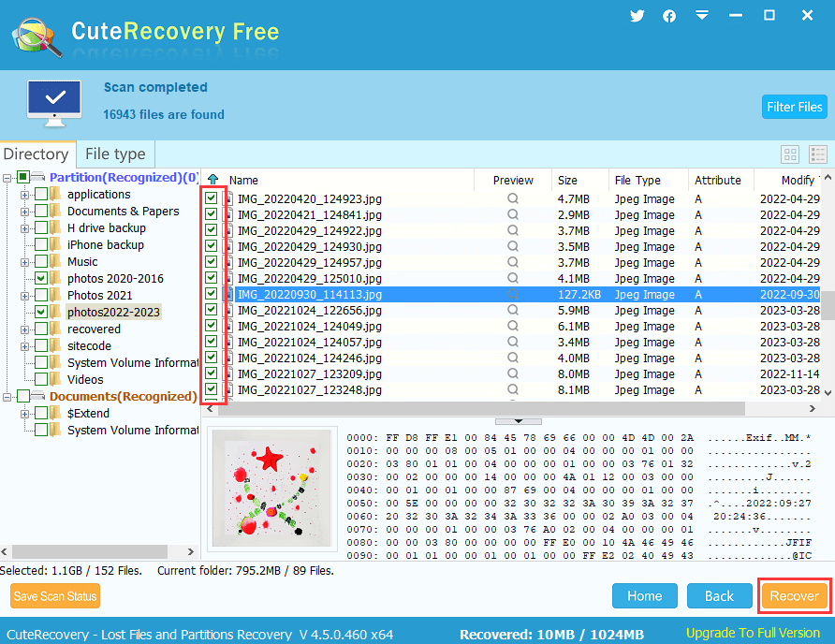Select the Directory tab
The image size is (835, 644).
(37, 154)
